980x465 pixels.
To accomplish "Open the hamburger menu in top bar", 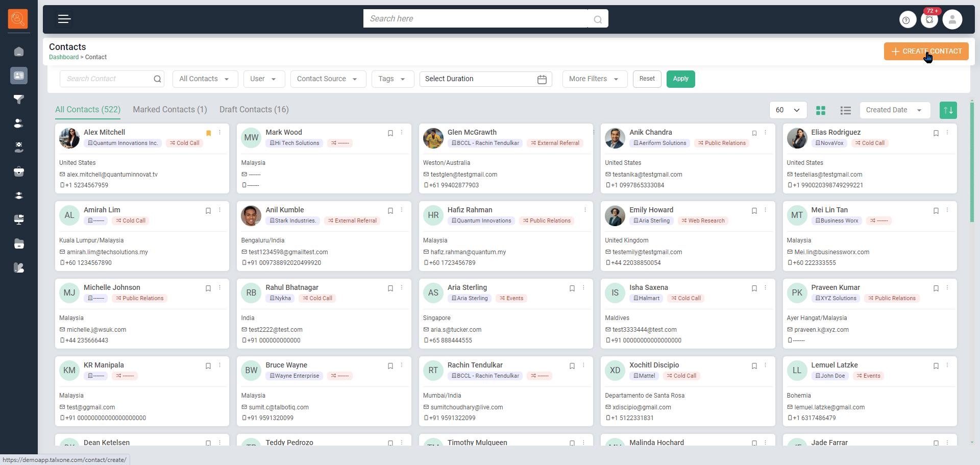I will [64, 19].
